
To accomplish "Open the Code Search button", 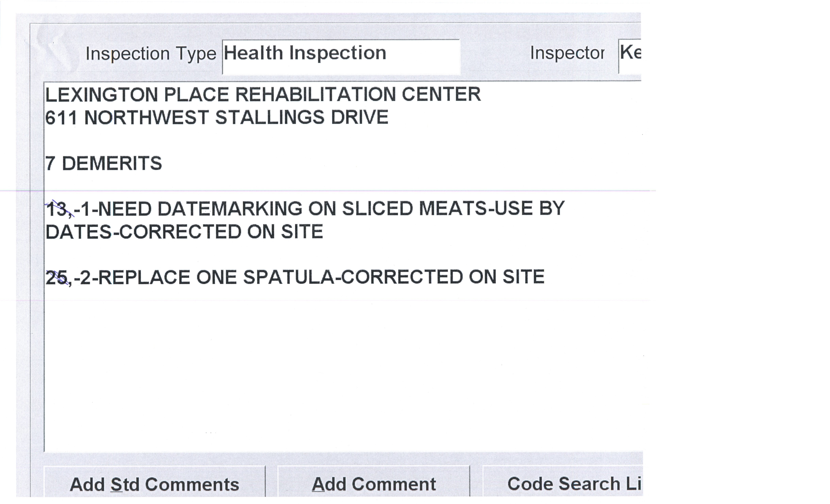I will [563, 484].
